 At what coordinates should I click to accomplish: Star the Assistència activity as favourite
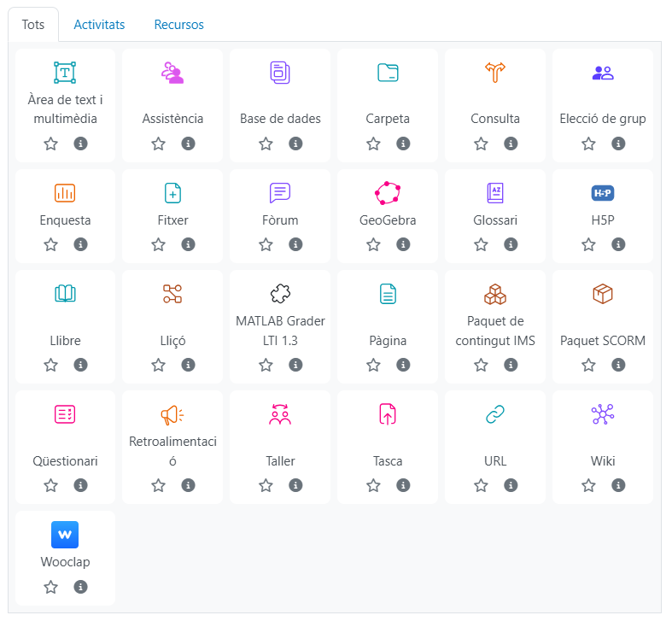click(158, 144)
